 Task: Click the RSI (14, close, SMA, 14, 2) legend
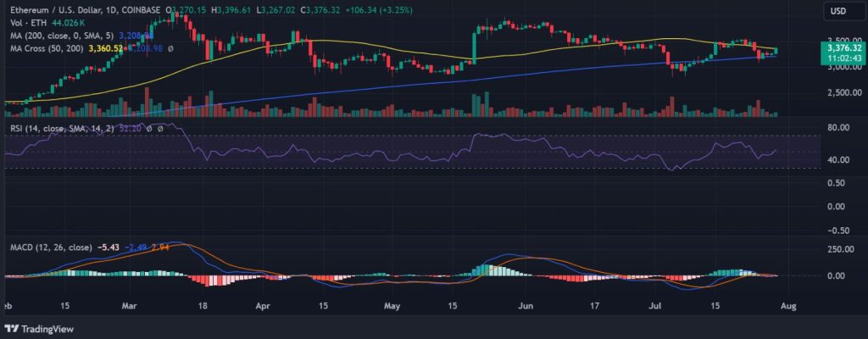[62, 128]
